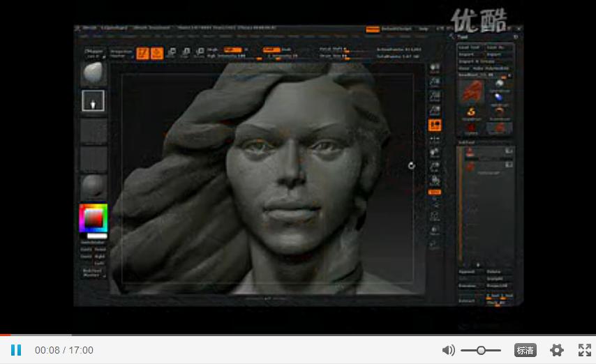This screenshot has height=364, width=596.
Task: Select the Rotate transform icon
Action: 199,52
